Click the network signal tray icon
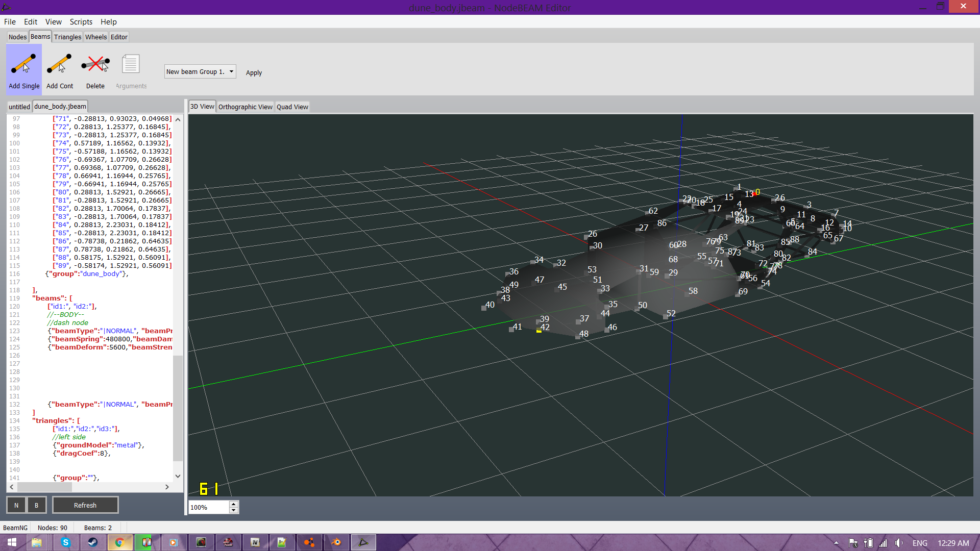This screenshot has width=980, height=551. click(x=883, y=543)
